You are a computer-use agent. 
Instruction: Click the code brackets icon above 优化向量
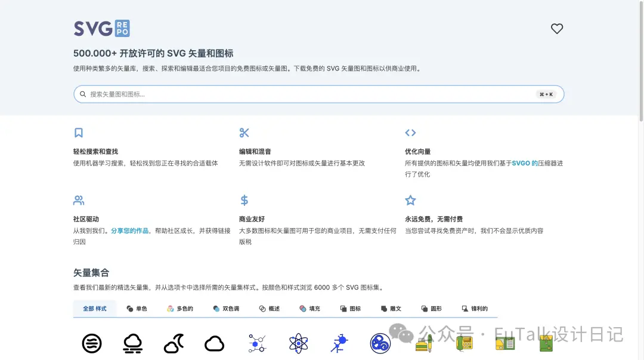tap(410, 133)
